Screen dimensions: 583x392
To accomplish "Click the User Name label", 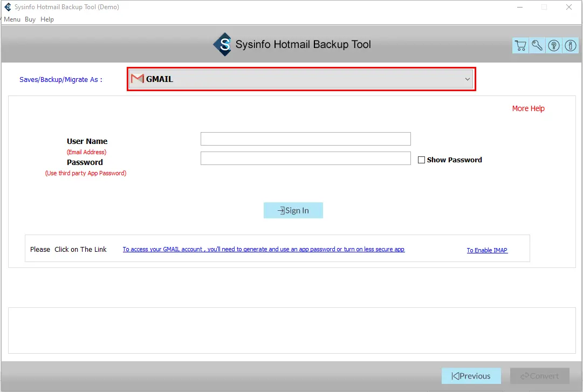I will [87, 141].
